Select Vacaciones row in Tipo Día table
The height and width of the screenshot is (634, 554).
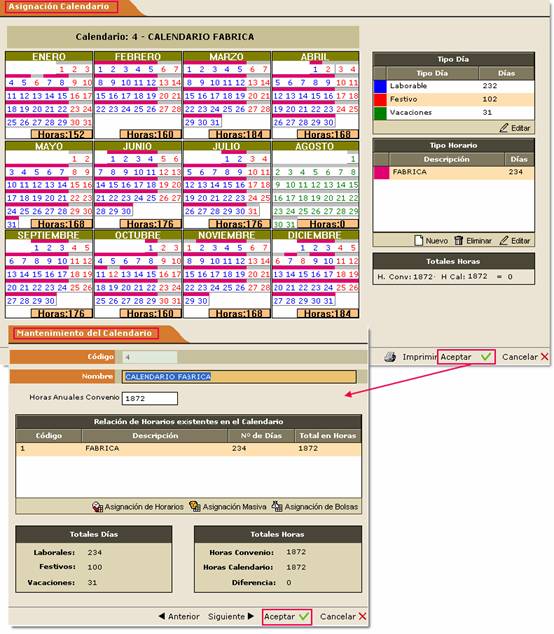454,113
